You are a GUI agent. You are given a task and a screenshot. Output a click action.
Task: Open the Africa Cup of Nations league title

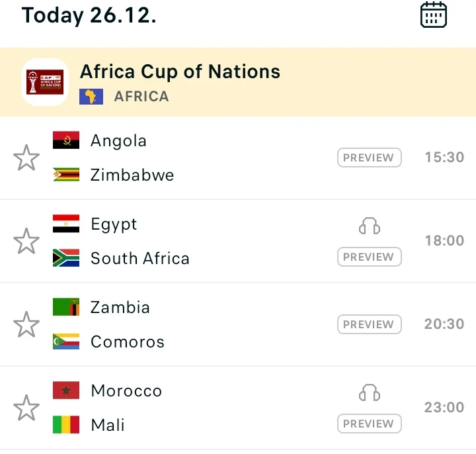(x=180, y=71)
